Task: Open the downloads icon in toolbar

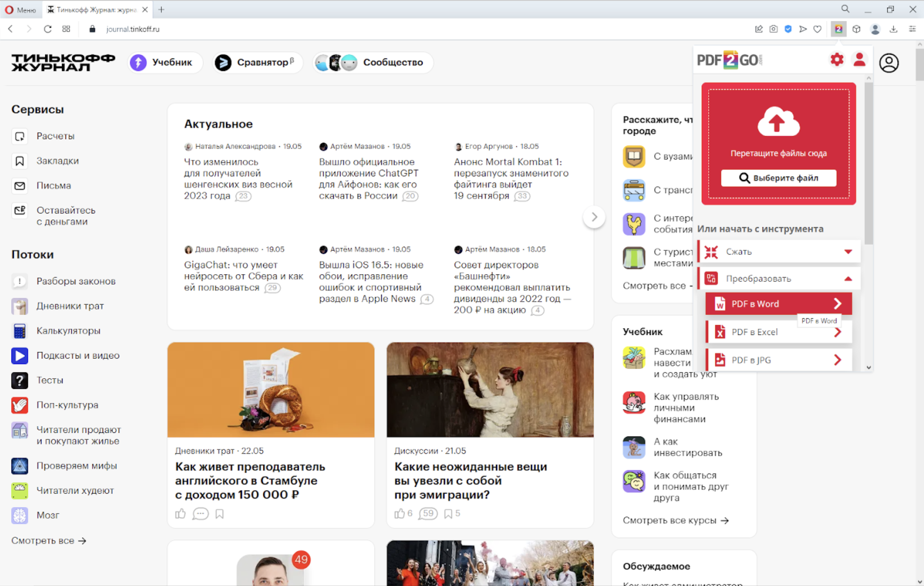Action: [893, 29]
